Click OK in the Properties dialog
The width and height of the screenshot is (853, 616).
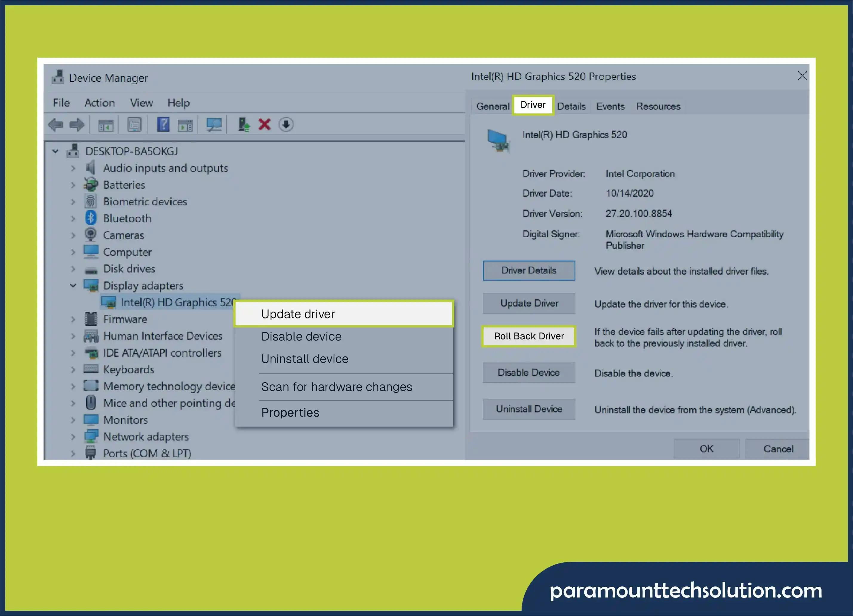706,449
